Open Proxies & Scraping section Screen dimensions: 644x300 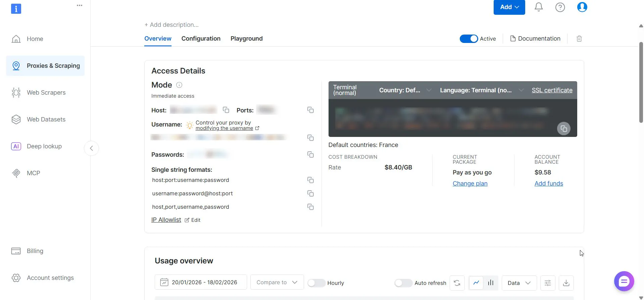tap(45, 66)
